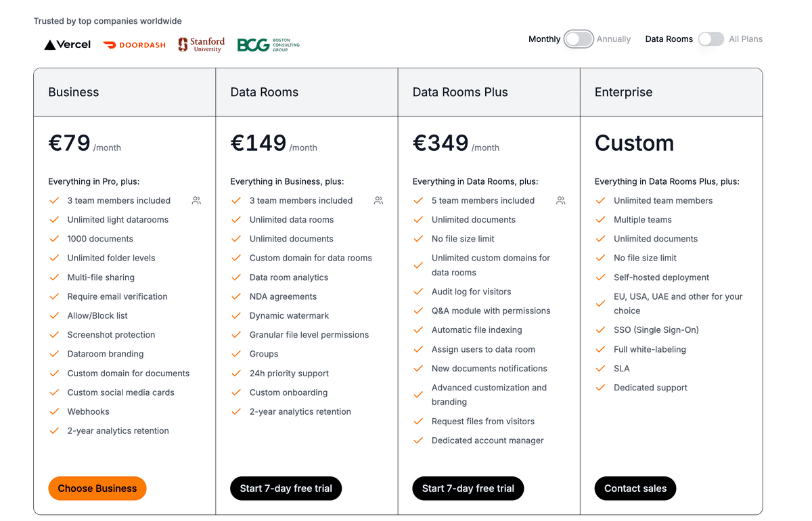The image size is (812, 521).
Task: Click the Vercel logo
Action: coord(67,44)
